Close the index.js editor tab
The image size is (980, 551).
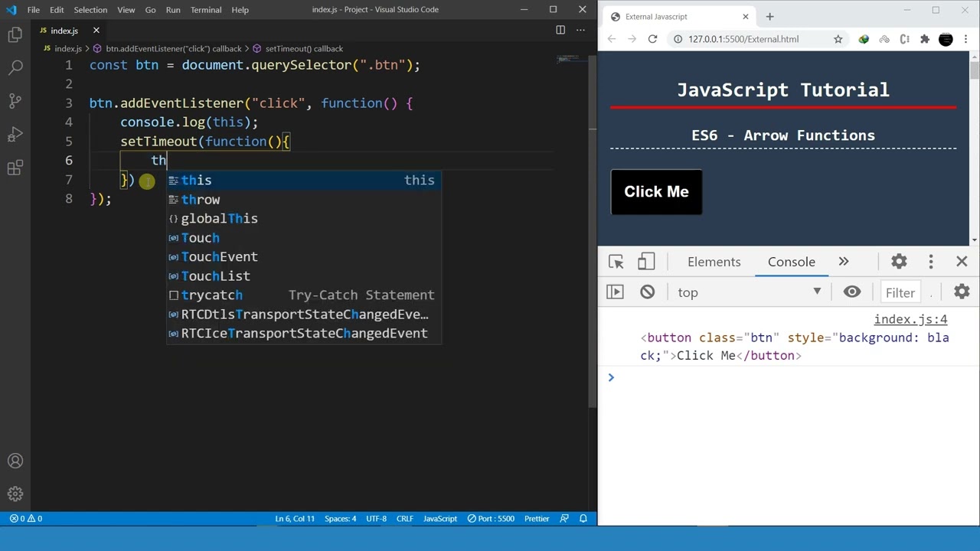pos(96,31)
